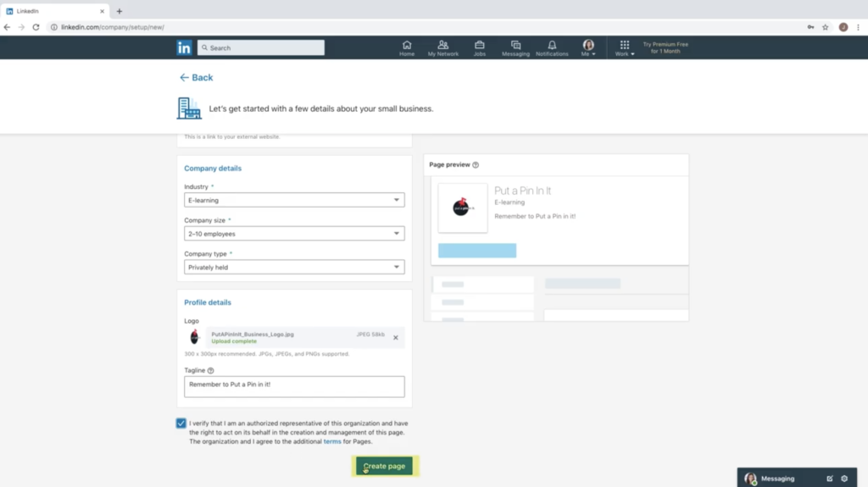Click the site information icon in address bar
Screen dimensions: 868x487
pos(53,27)
